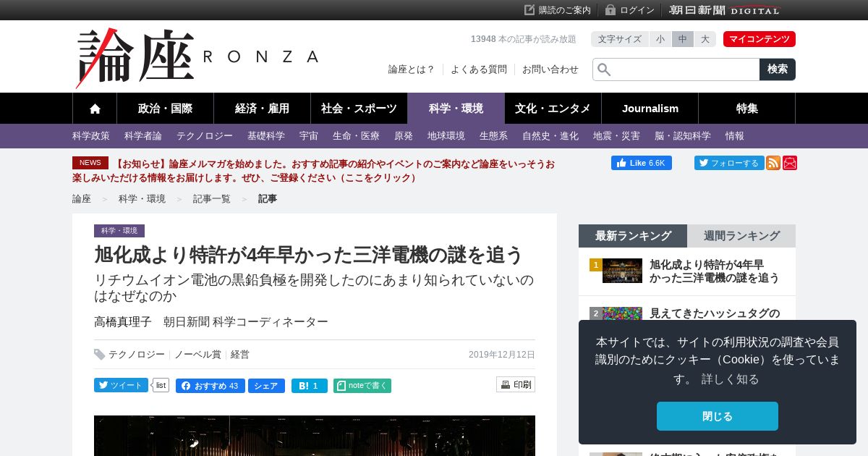Open 文化・エンタメ menu
The height and width of the screenshot is (456, 868).
(x=553, y=109)
